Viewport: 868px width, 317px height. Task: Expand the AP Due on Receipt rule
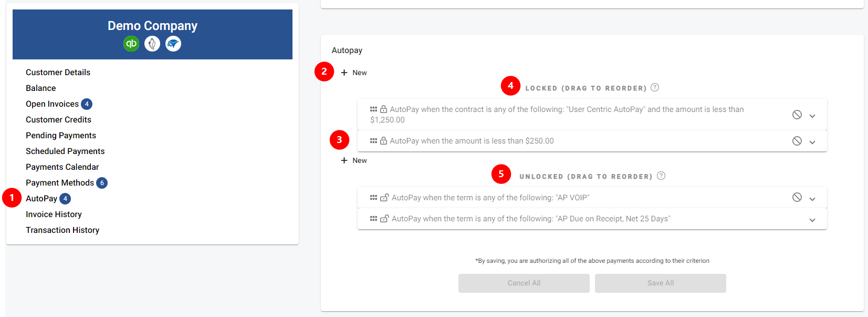pos(812,220)
